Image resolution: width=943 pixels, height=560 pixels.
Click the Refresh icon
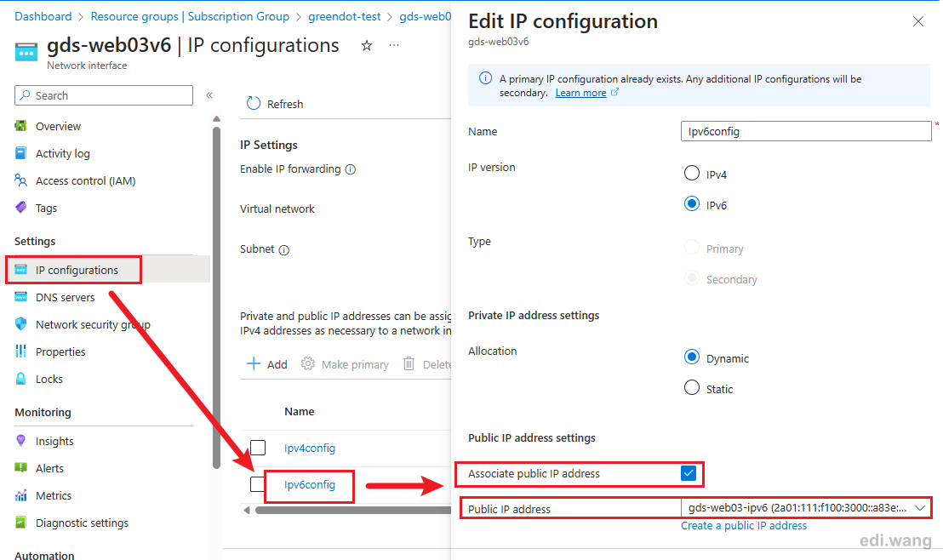(253, 104)
